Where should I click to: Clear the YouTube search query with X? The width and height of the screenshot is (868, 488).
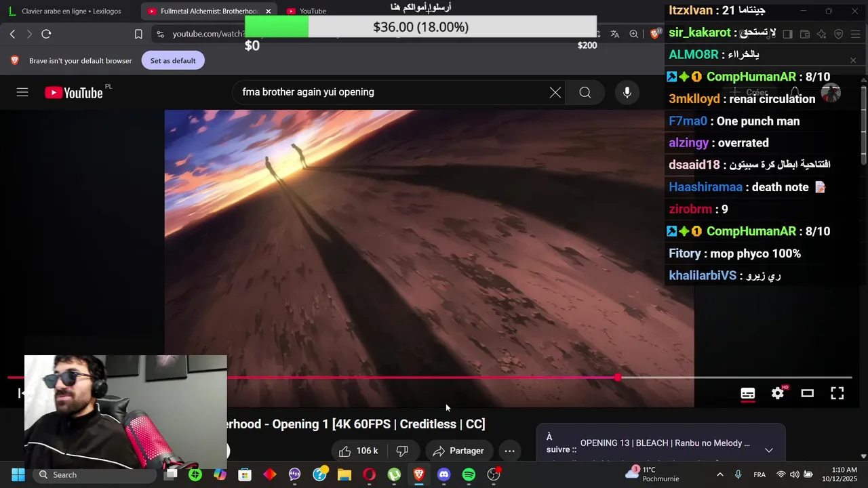pyautogui.click(x=555, y=92)
